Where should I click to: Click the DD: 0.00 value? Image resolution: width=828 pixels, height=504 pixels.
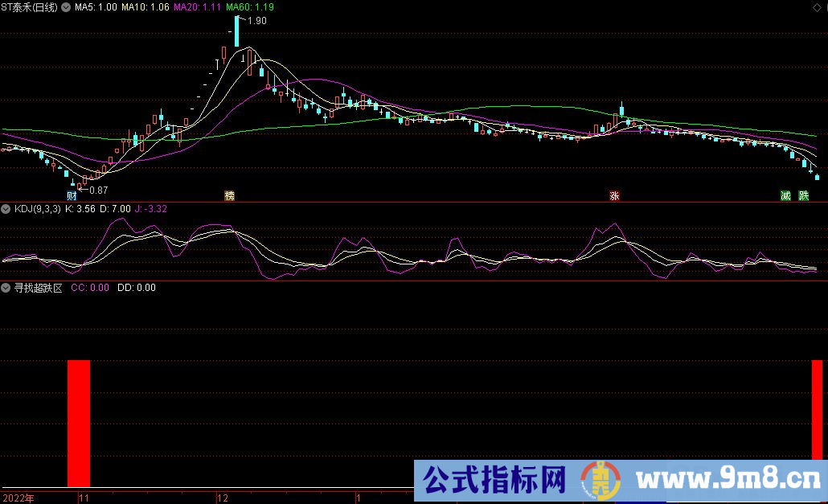[136, 288]
